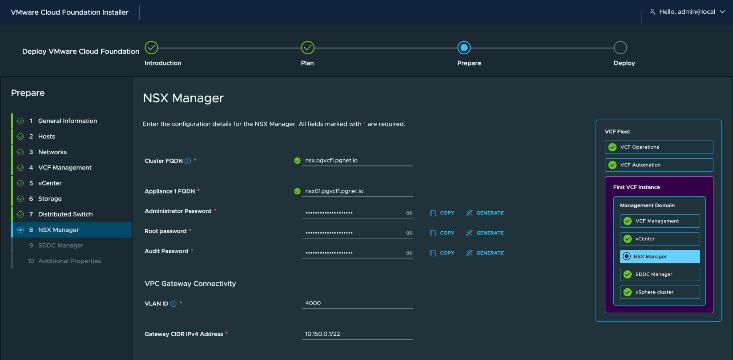The image size is (733, 360).
Task: Generate a new Administrator Password
Action: pyautogui.click(x=485, y=213)
